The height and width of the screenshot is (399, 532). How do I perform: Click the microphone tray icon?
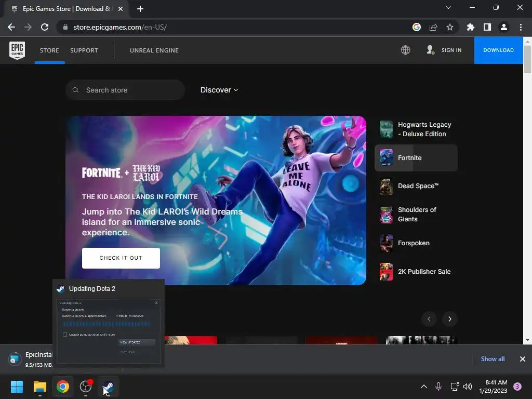pos(438,387)
